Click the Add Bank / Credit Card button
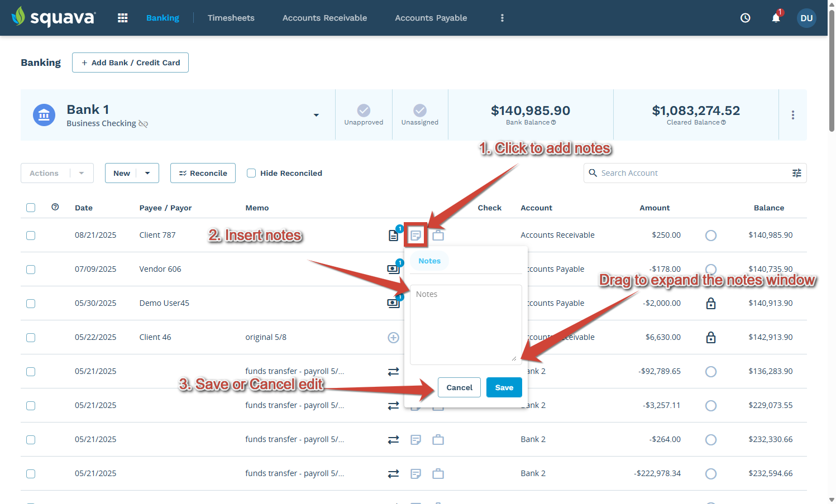The image size is (836, 504). (x=130, y=63)
